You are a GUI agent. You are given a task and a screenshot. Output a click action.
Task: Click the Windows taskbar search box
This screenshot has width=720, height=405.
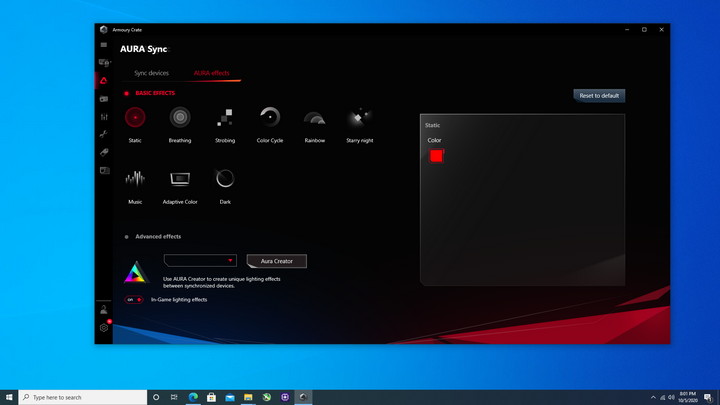80,397
